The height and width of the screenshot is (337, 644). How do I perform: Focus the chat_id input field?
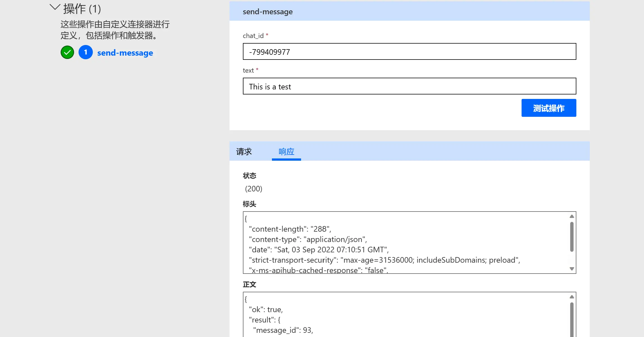click(409, 51)
